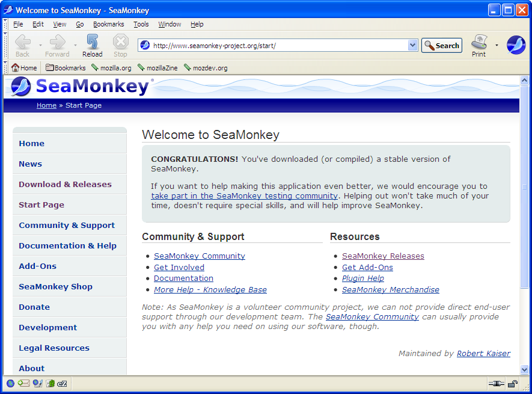Click the Search button
The image size is (532, 394).
coord(442,45)
